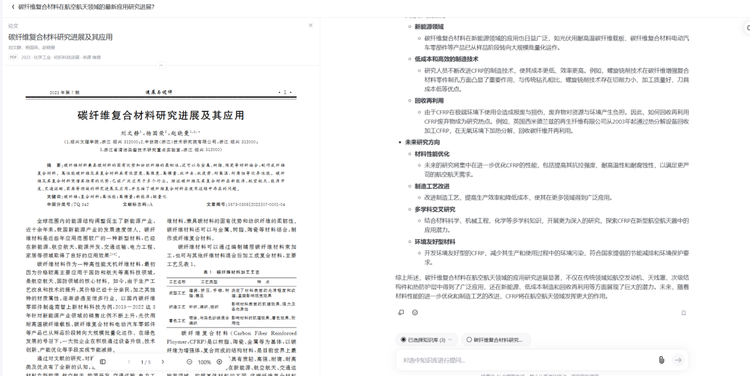Click the 多学科交叉研究 subheading
The width and height of the screenshot is (750, 376).
pyautogui.click(x=435, y=210)
